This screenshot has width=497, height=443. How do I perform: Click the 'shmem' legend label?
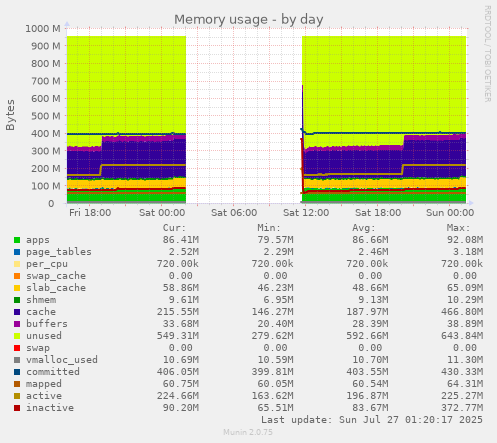(x=41, y=300)
